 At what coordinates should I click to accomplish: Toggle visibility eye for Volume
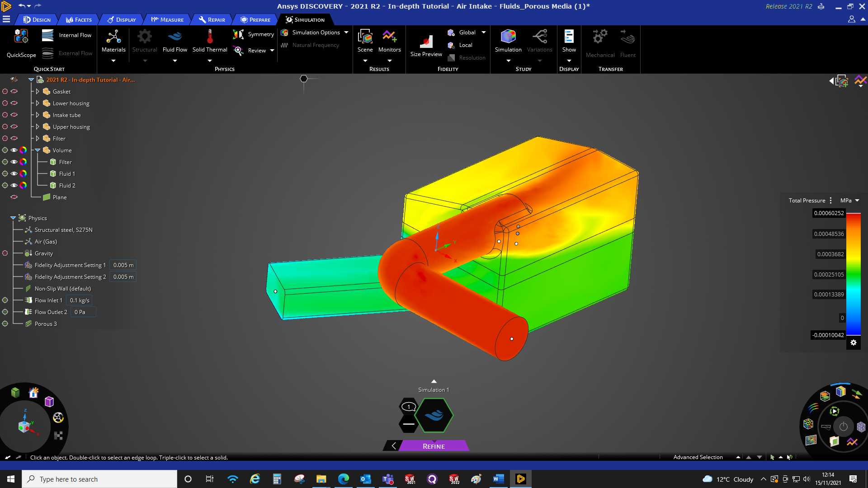point(14,150)
